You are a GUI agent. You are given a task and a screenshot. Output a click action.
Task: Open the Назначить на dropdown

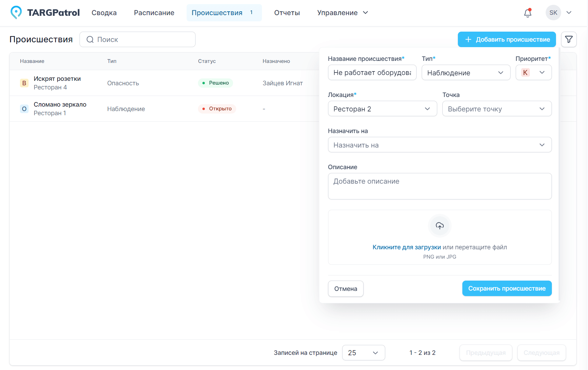coord(439,145)
